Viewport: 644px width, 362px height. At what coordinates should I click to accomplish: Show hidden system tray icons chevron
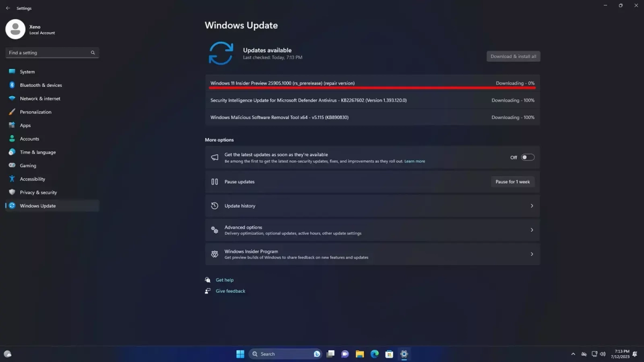tap(573, 354)
